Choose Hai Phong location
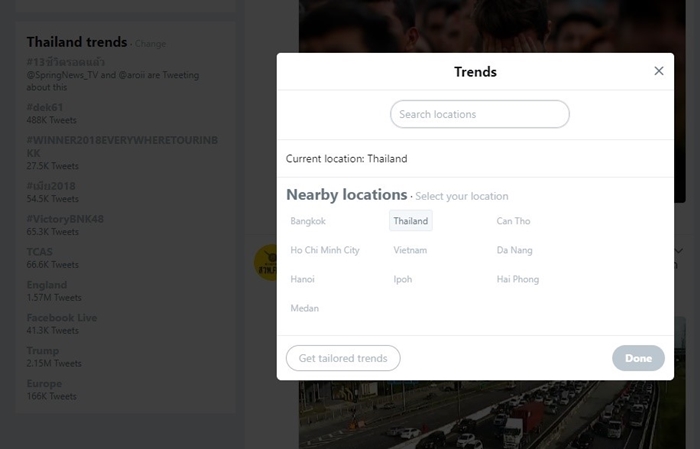This screenshot has height=449, width=700. [517, 279]
